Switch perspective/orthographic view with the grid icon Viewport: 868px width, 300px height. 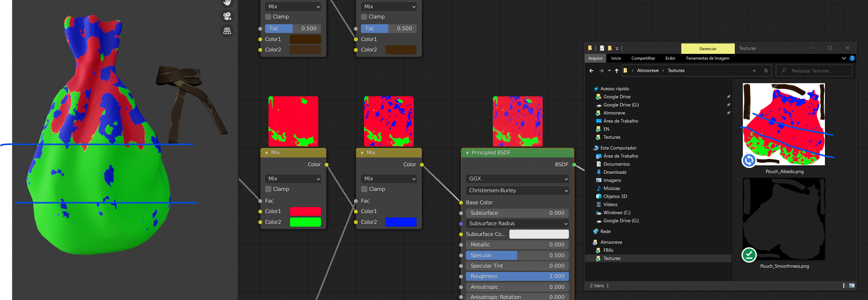pyautogui.click(x=227, y=31)
